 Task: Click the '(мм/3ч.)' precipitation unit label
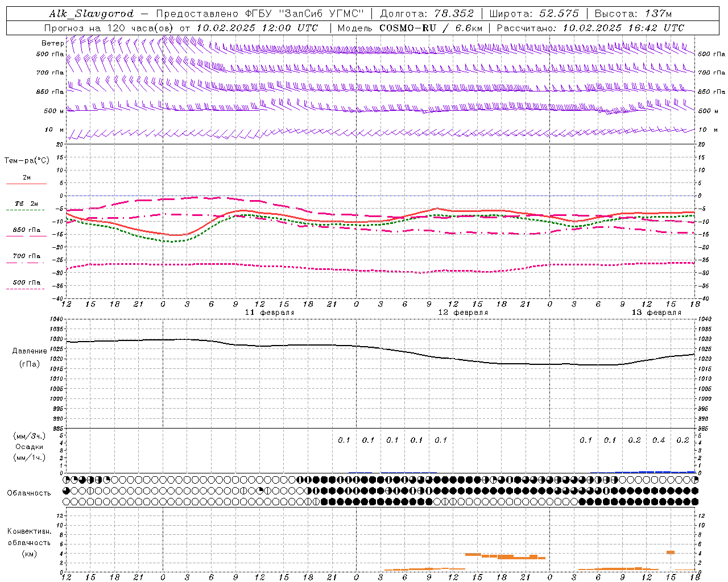[x=30, y=436]
